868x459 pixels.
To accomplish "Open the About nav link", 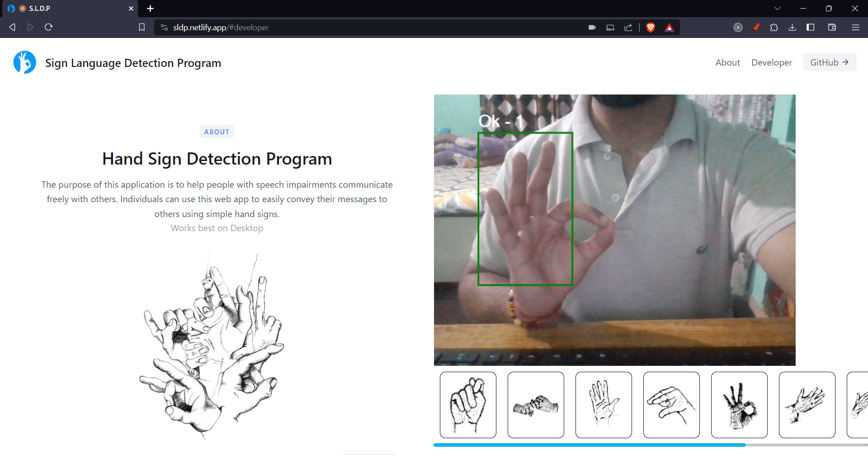I will coord(727,62).
